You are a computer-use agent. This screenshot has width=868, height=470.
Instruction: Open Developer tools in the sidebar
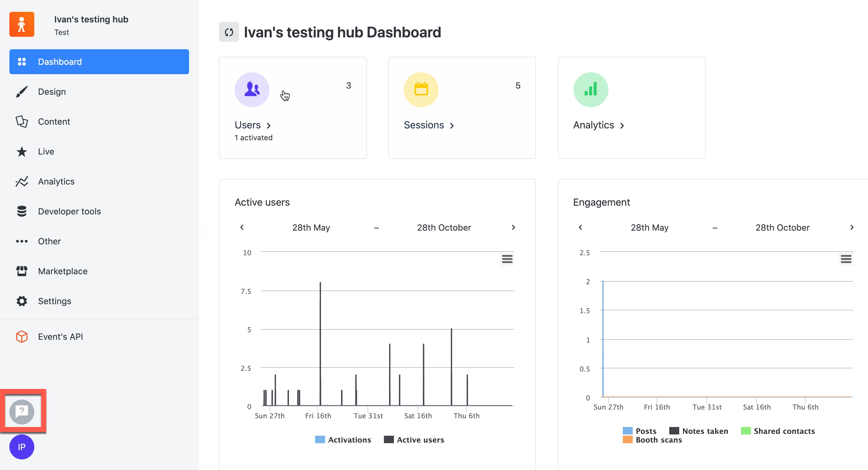(x=69, y=211)
